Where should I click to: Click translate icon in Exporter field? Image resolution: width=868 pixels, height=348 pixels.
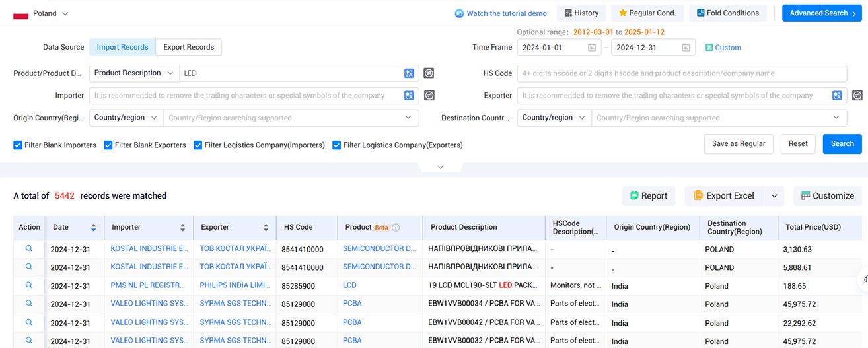838,96
